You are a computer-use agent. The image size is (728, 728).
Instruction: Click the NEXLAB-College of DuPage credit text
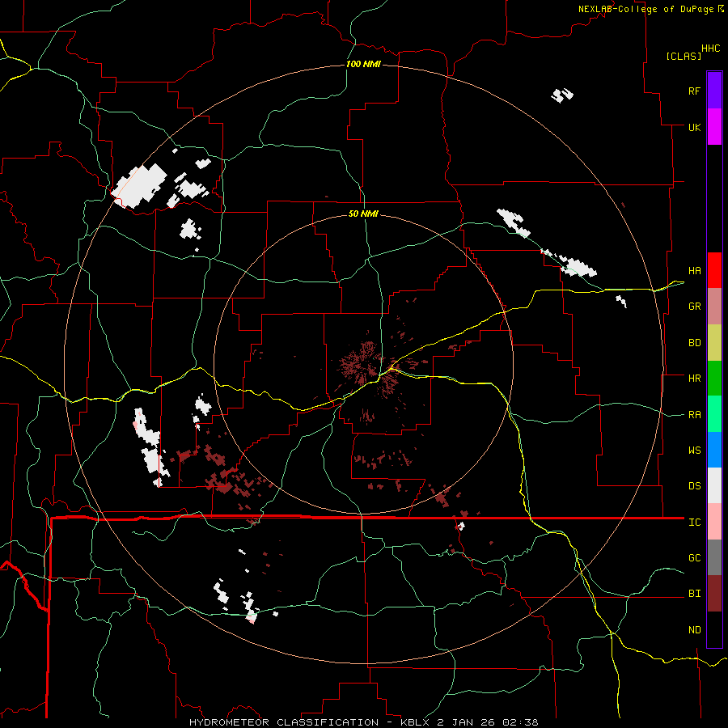(x=645, y=9)
